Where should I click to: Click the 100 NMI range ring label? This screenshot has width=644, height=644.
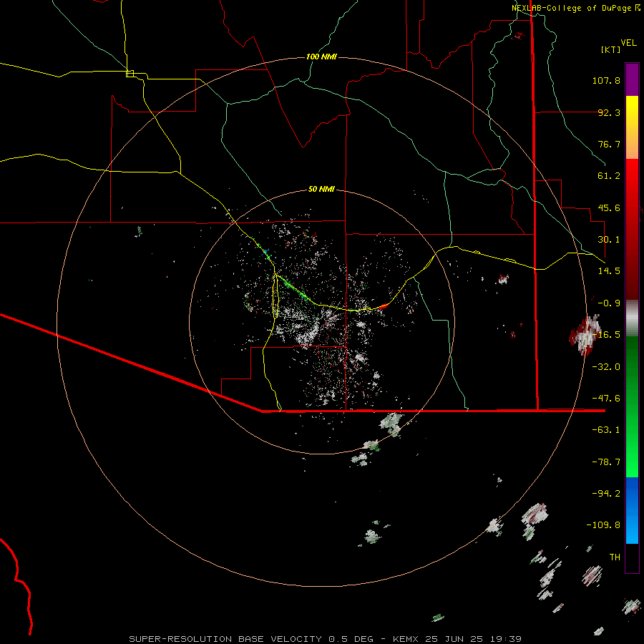[321, 57]
